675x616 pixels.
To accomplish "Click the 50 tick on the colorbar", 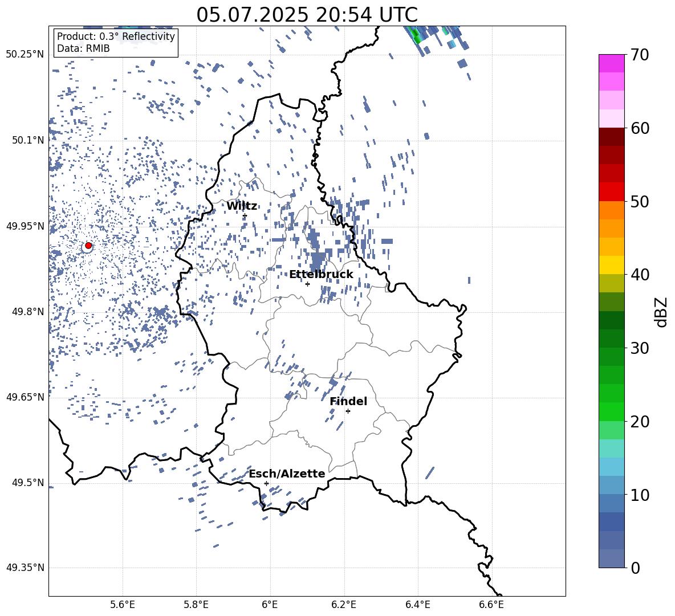I will point(640,202).
